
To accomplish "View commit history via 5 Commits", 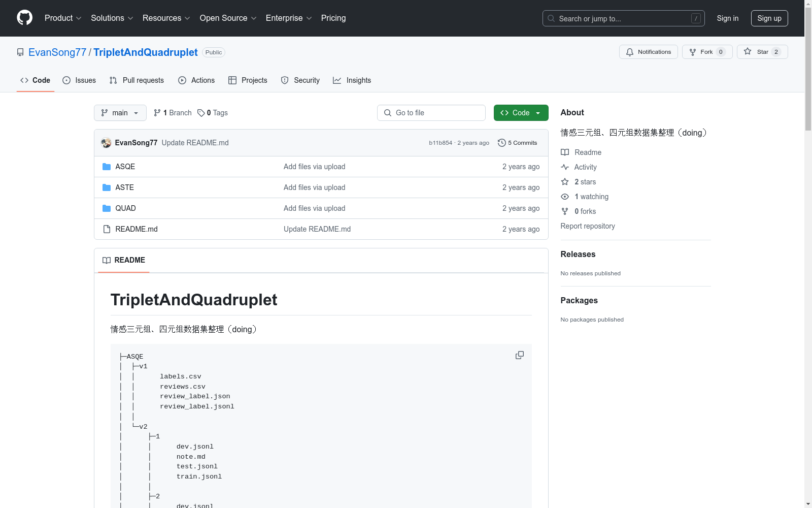I will click(518, 143).
